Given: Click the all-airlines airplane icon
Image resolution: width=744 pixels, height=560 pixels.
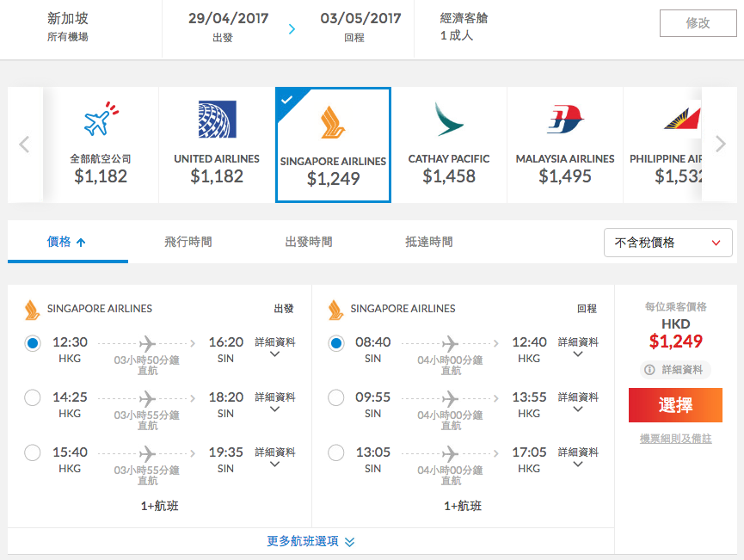Looking at the screenshot, I should pos(101,119).
